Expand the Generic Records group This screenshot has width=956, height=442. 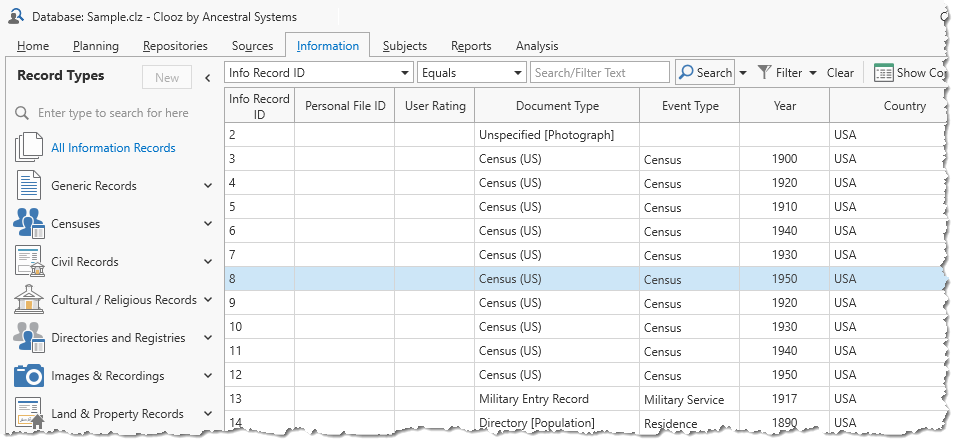click(208, 186)
